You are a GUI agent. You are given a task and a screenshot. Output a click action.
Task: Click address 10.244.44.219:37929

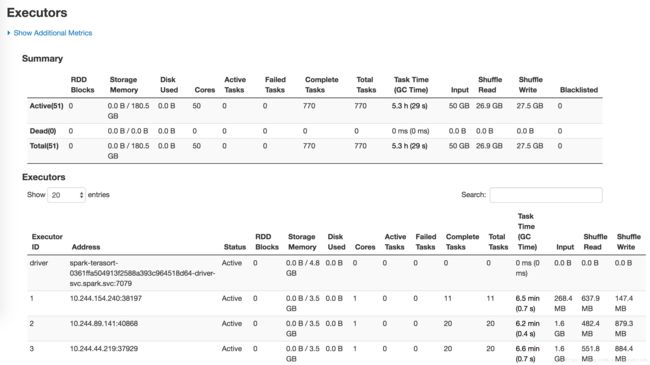coord(104,349)
